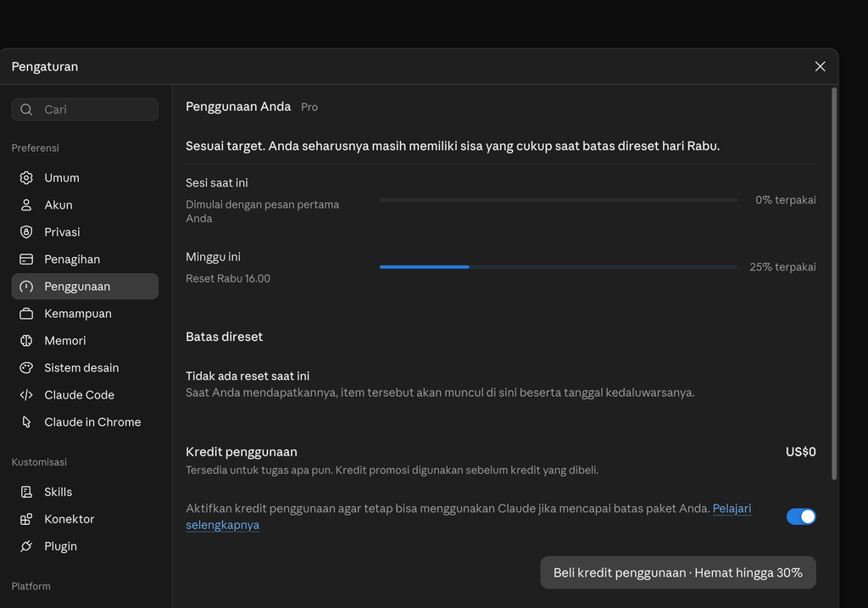The width and height of the screenshot is (868, 608).
Task: Open the Plugin section
Action: (85, 546)
